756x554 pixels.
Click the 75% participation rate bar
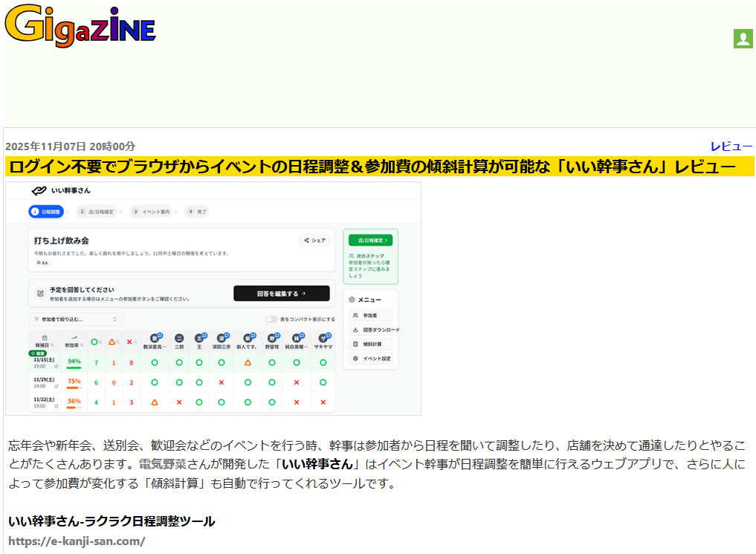(x=74, y=387)
